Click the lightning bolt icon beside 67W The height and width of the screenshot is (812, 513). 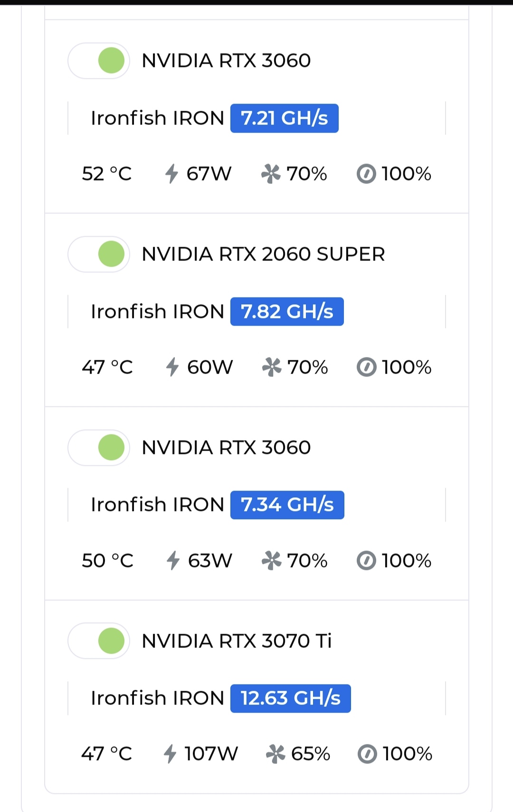[x=171, y=174]
